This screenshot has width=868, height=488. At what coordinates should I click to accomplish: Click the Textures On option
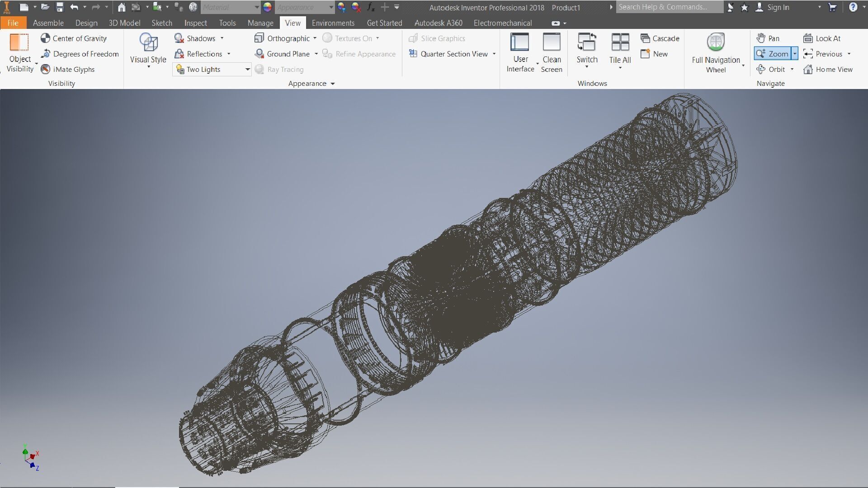(x=348, y=38)
